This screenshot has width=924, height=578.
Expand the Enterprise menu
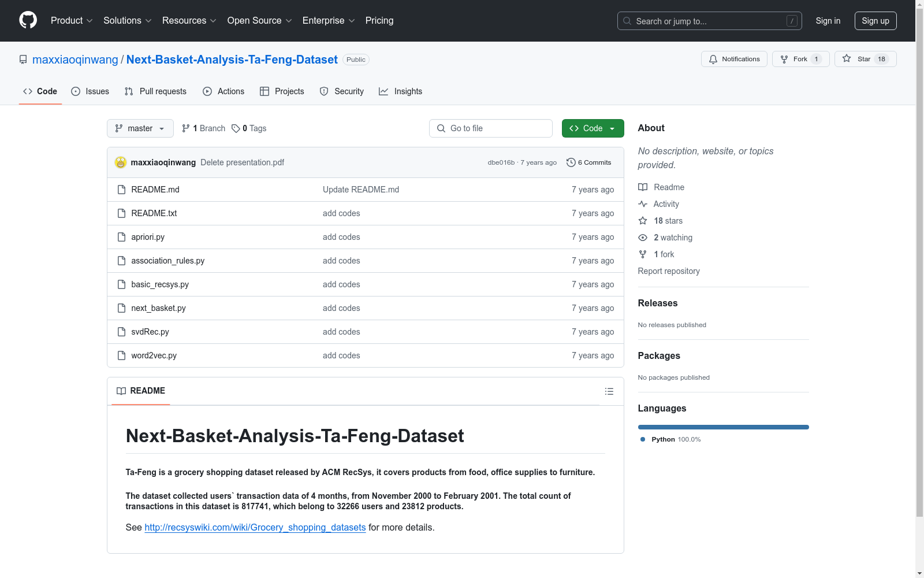329,21
